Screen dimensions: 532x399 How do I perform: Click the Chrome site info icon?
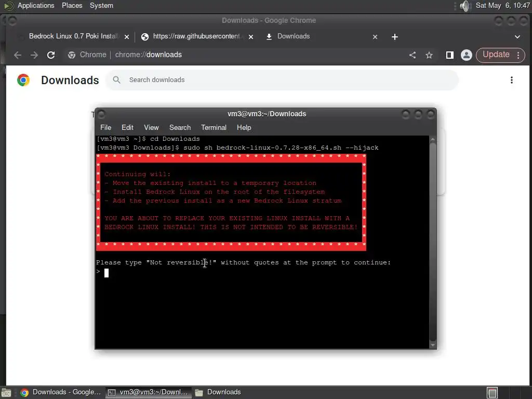(72, 55)
